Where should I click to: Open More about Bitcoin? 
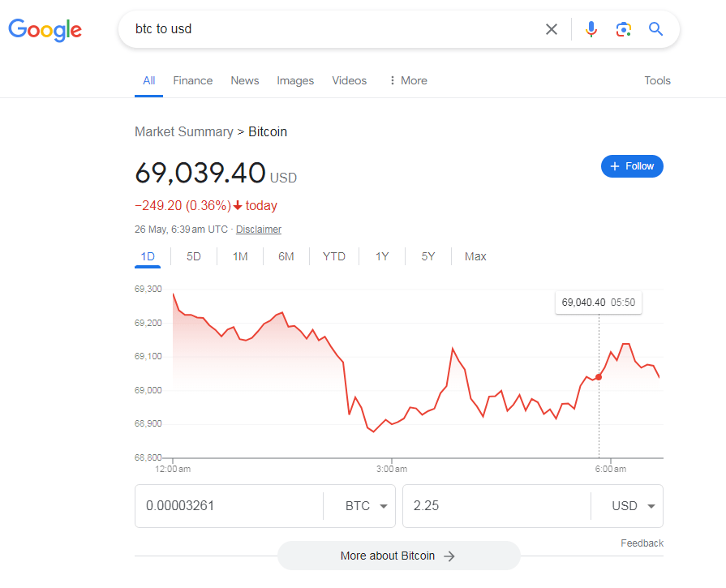click(x=398, y=556)
